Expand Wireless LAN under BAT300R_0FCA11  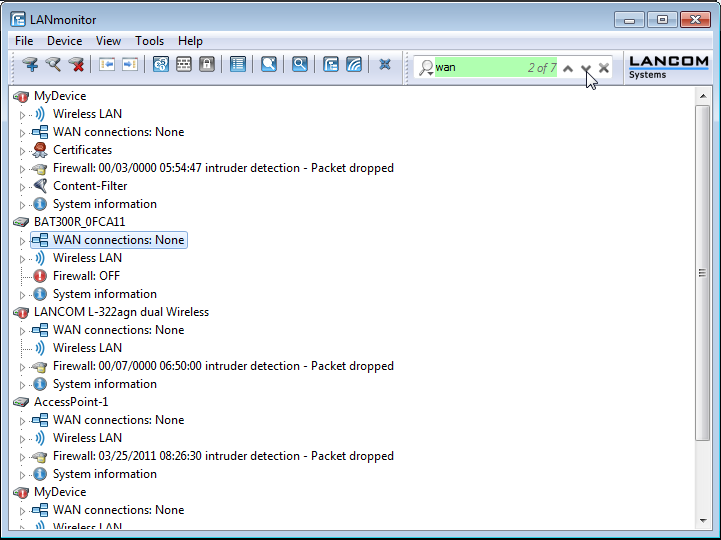click(23, 259)
